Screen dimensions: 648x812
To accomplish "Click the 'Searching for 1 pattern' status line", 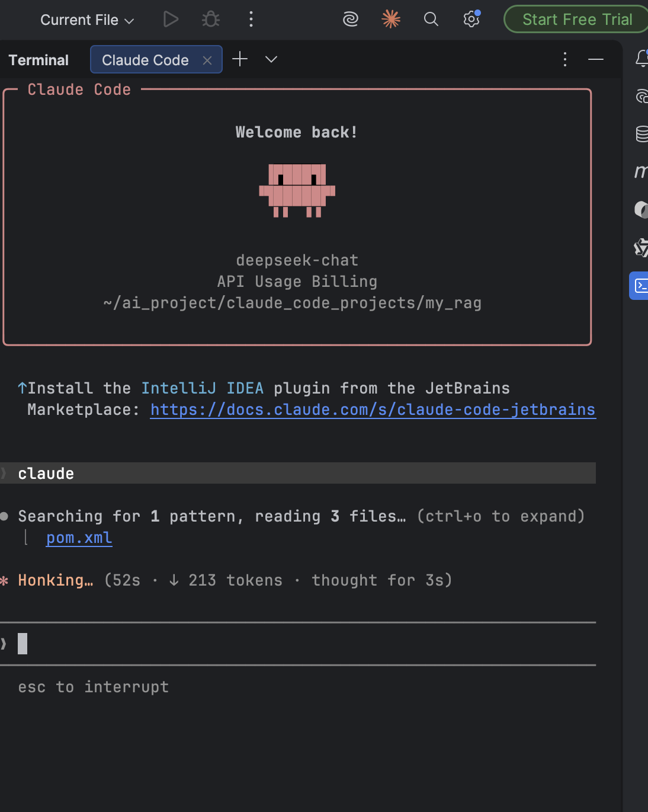I will point(301,516).
